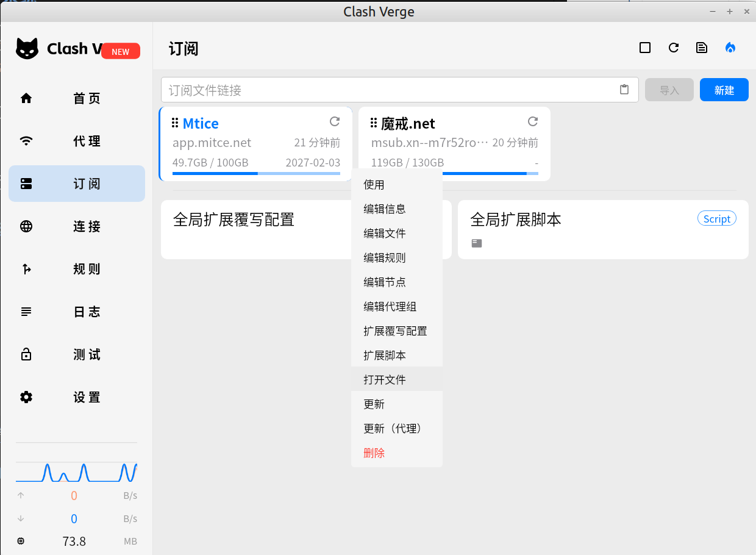Click 119GB / 130GB usage text
Image resolution: width=756 pixels, height=555 pixels.
click(407, 163)
